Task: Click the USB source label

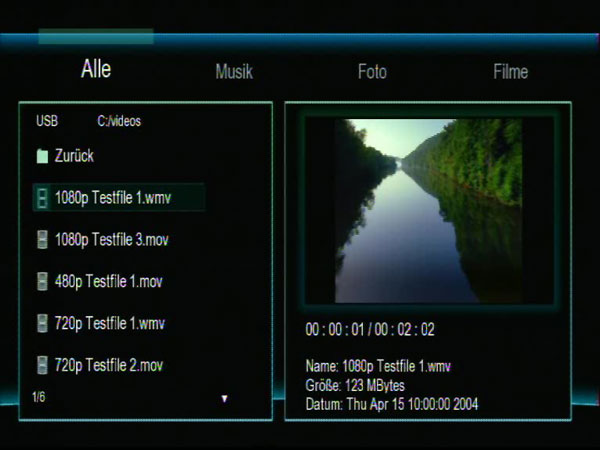Action: pos(47,121)
